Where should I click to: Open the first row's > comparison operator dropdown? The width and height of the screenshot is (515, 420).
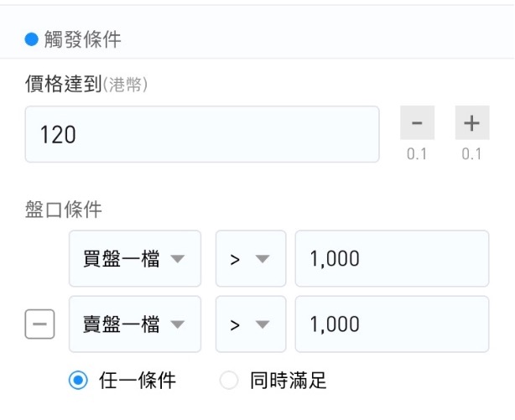[251, 258]
